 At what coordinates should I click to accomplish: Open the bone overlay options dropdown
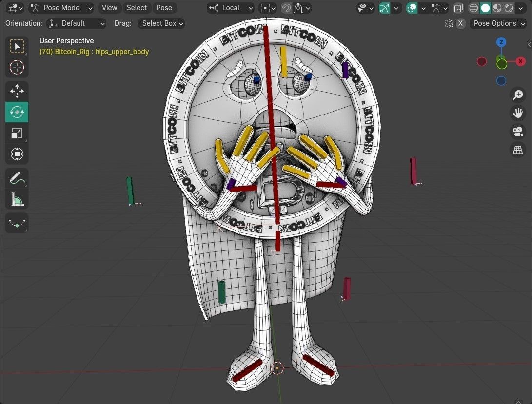click(x=439, y=8)
